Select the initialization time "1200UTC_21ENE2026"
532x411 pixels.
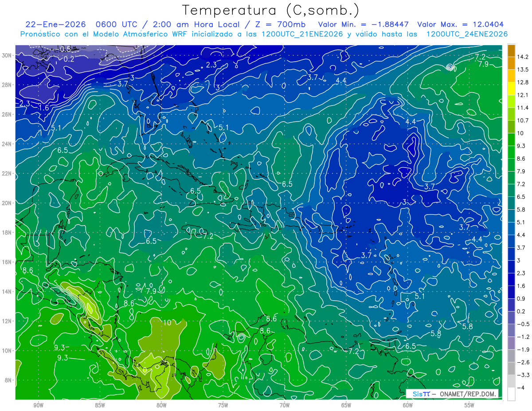point(302,34)
